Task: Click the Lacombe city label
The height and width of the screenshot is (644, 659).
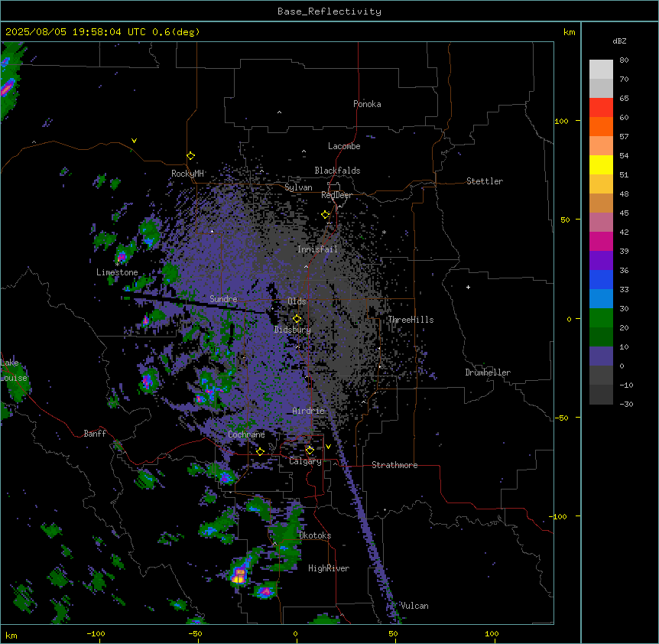Action: point(344,146)
